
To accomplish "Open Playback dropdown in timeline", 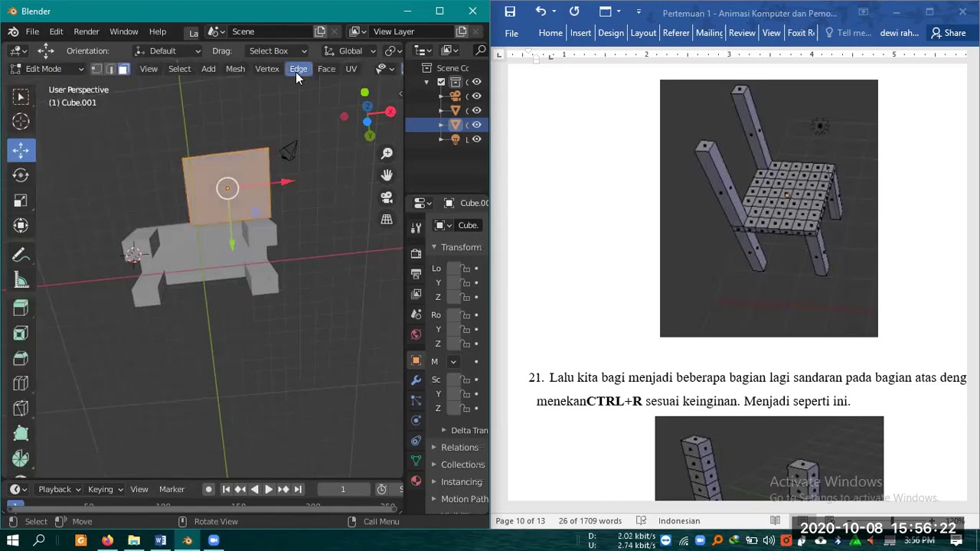I will pos(60,489).
